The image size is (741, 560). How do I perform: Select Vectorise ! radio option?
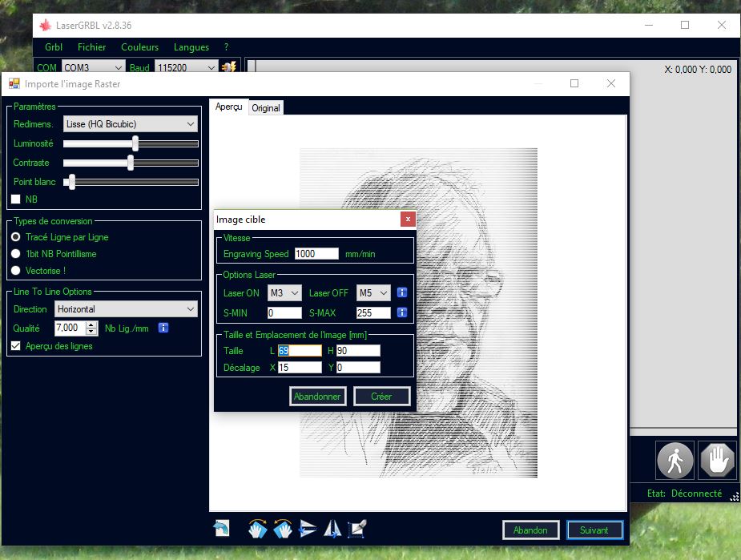pos(15,271)
